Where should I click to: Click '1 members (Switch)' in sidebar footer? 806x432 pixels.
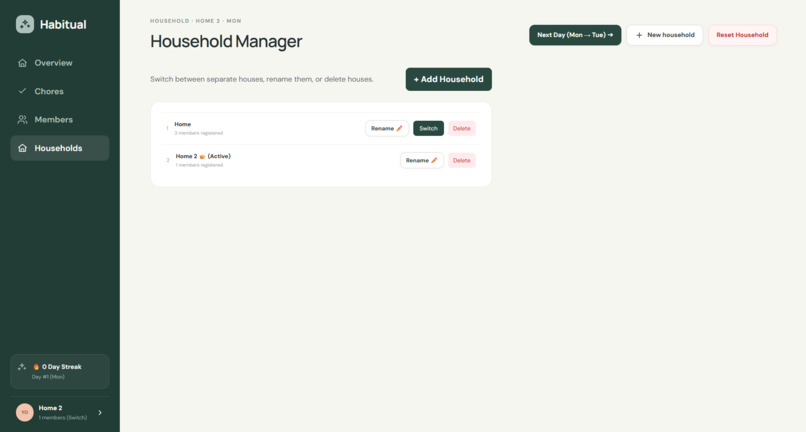click(x=63, y=418)
